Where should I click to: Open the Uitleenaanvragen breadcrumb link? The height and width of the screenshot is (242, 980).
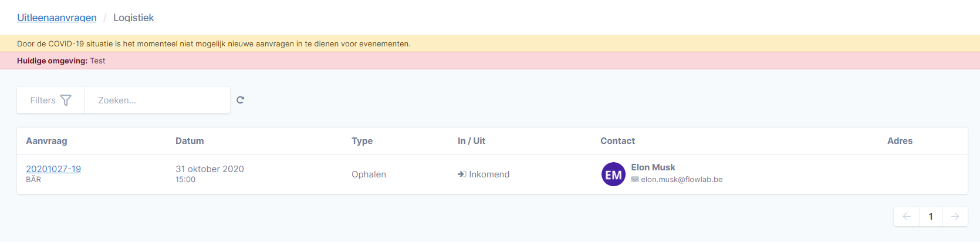pos(57,18)
